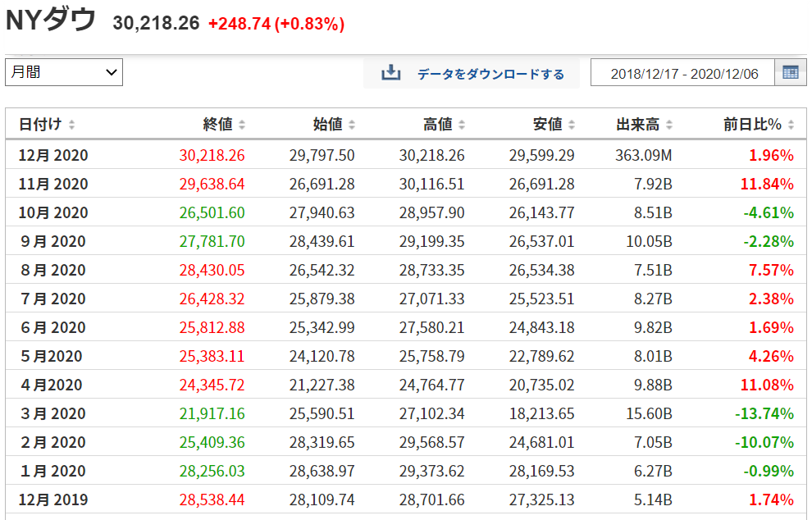This screenshot has height=520, width=812.
Task: Click percent change 7.57%
Action: coord(771,271)
